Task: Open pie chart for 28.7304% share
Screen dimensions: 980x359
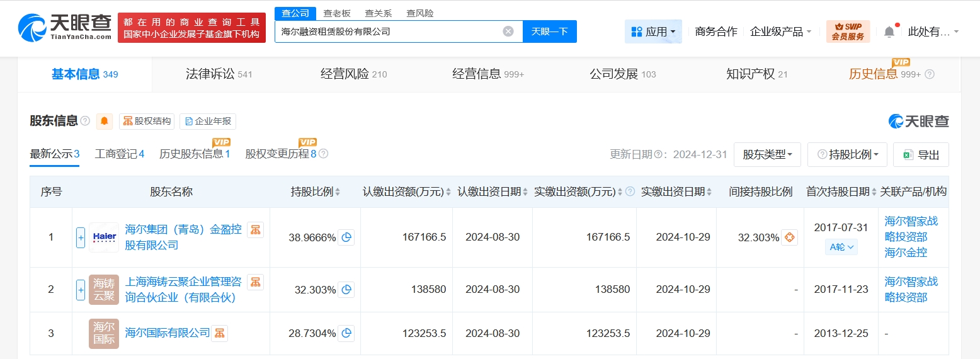Action: tap(346, 333)
